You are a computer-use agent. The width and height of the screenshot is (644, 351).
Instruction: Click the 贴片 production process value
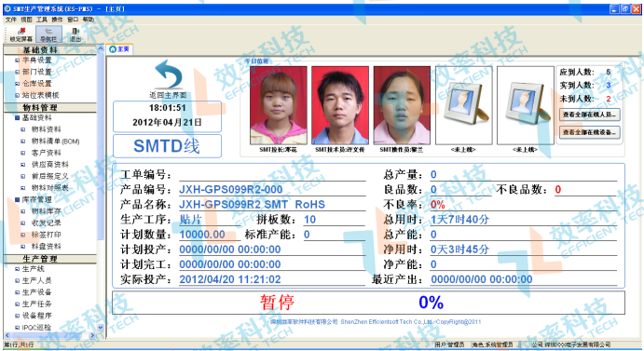pyautogui.click(x=190, y=219)
